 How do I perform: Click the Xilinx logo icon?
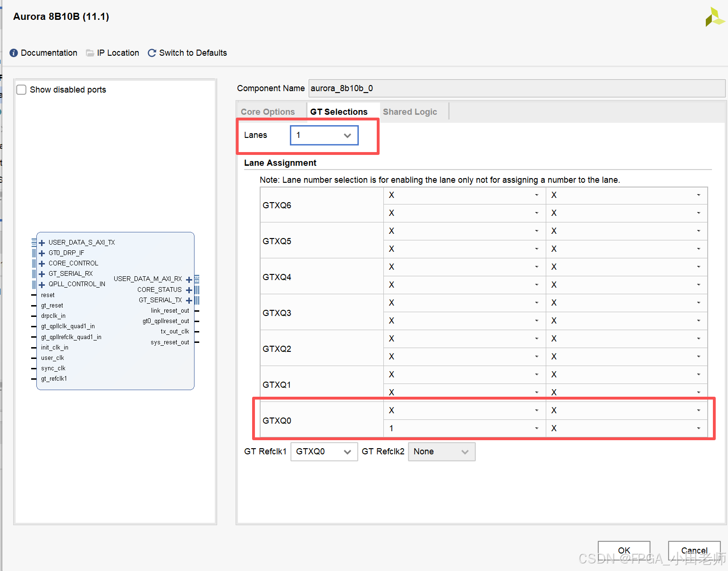(x=715, y=17)
